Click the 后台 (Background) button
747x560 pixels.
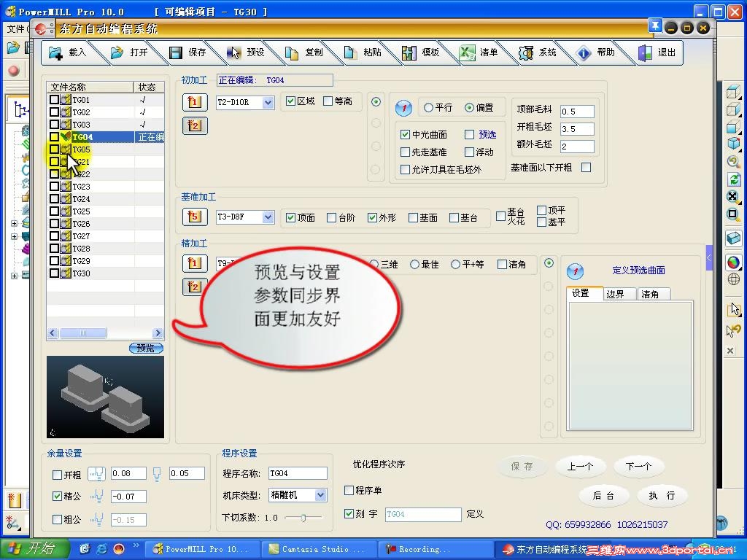pos(603,496)
